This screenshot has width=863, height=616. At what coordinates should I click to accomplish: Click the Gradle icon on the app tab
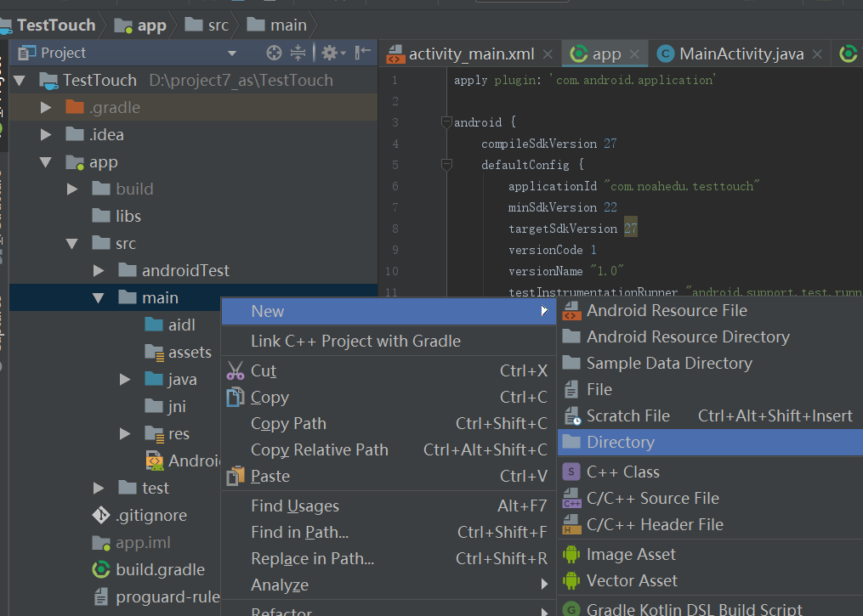point(579,53)
